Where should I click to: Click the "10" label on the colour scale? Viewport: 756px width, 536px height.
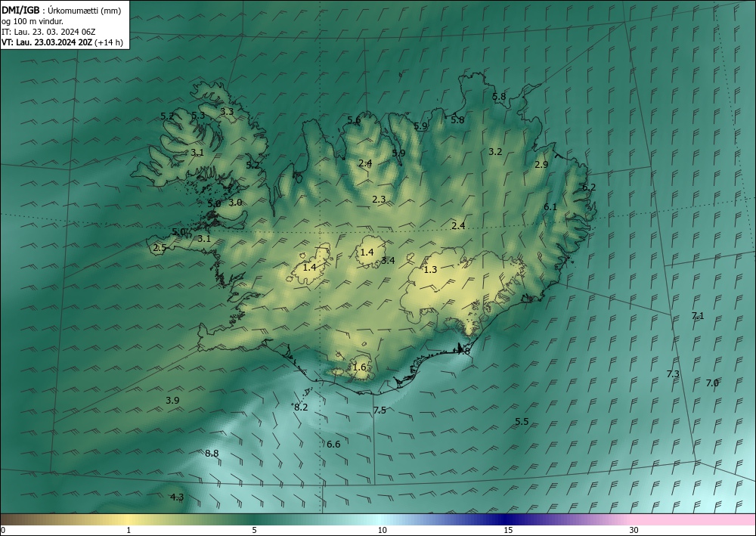tap(382, 530)
